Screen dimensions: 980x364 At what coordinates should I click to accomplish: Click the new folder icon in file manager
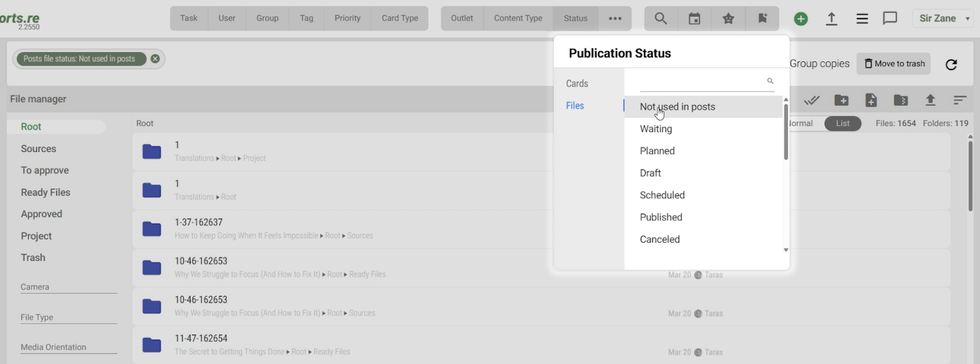841,100
